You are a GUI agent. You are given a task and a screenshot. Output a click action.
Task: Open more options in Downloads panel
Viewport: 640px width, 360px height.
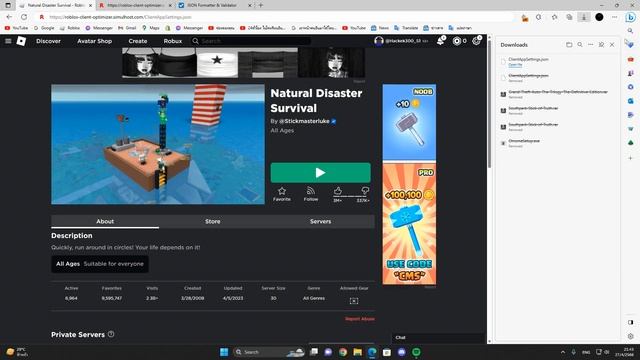pyautogui.click(x=591, y=44)
